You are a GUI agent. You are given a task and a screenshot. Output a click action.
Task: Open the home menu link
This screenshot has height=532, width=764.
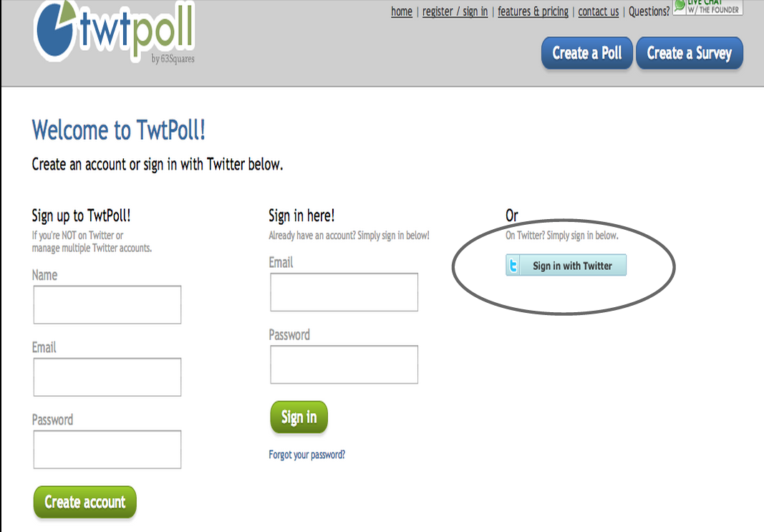click(402, 11)
